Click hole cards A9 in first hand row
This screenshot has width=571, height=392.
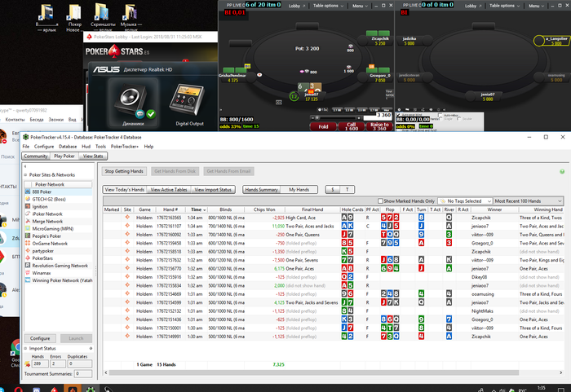tap(347, 218)
